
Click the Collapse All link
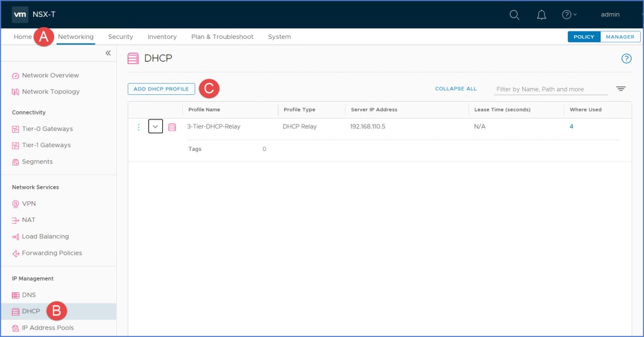click(455, 89)
